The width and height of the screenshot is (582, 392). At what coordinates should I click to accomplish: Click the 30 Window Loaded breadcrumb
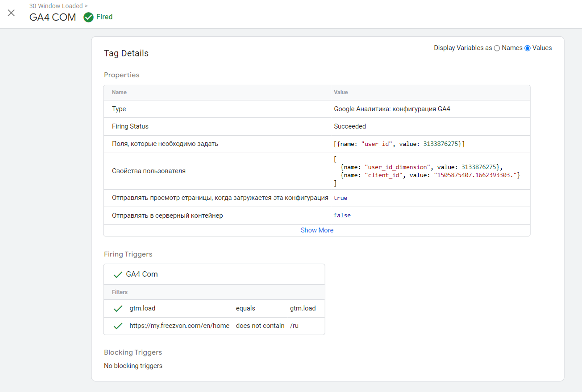click(x=56, y=6)
